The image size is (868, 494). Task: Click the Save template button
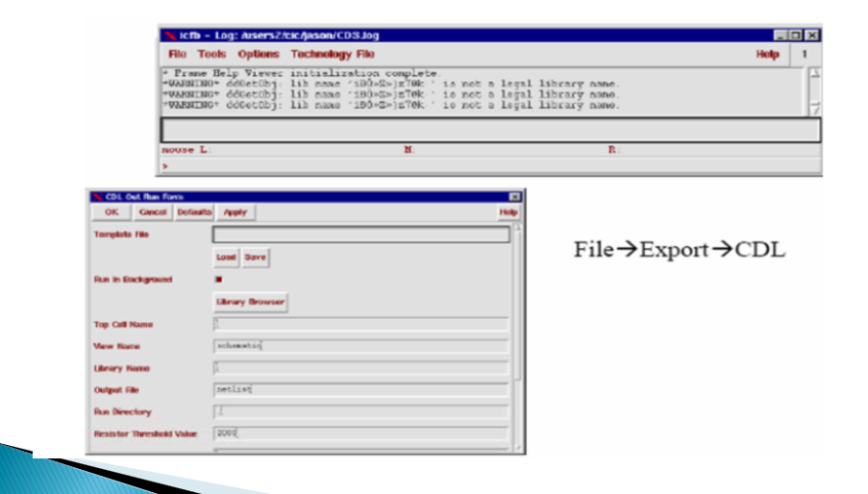coord(255,258)
